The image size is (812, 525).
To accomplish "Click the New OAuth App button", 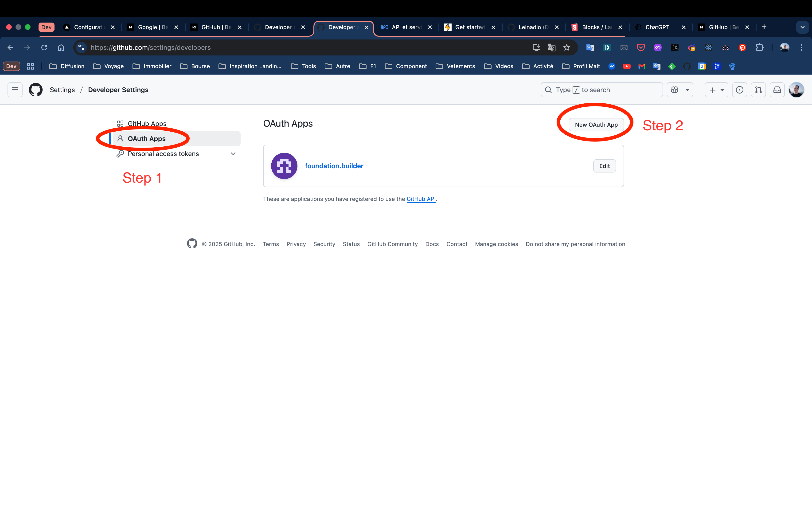I will pos(596,124).
